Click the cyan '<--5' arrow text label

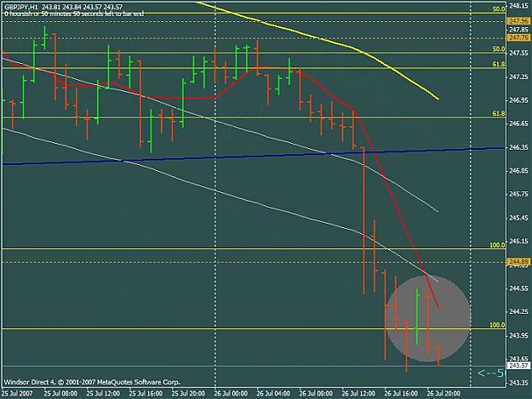[491, 373]
